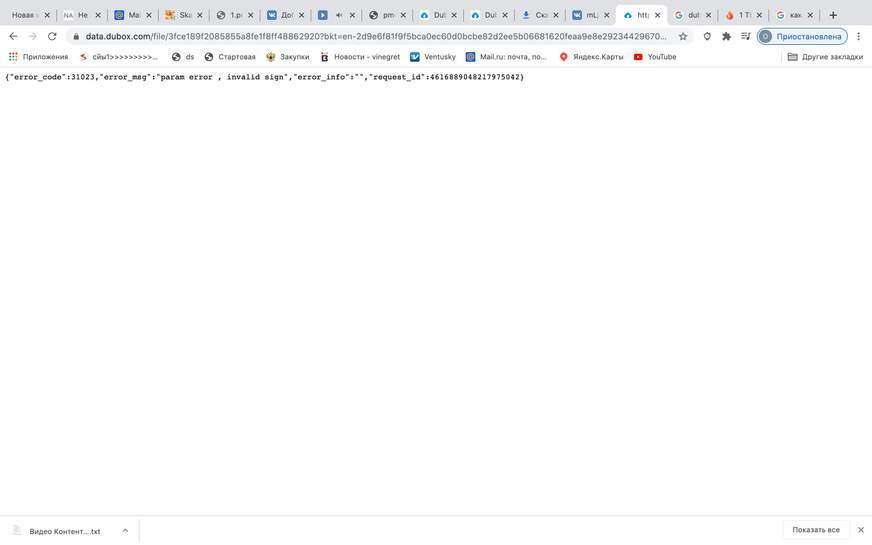Switch to the Sku tab

180,15
